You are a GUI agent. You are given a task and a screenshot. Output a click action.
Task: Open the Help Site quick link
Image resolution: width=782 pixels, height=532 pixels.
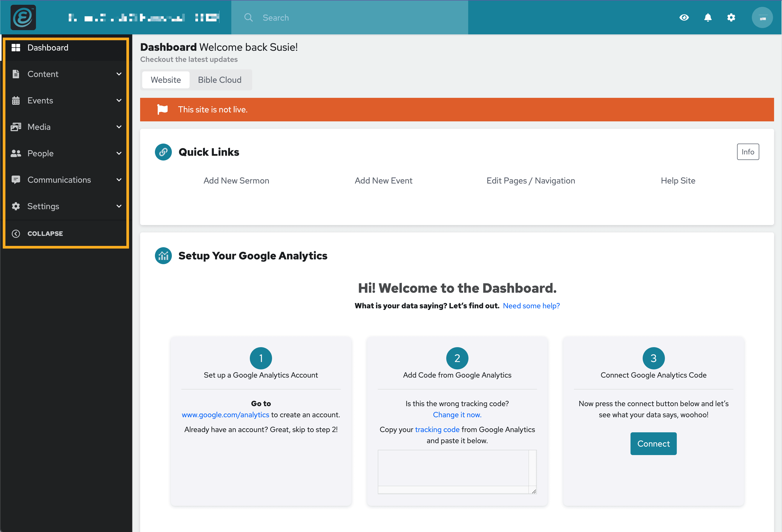(678, 181)
